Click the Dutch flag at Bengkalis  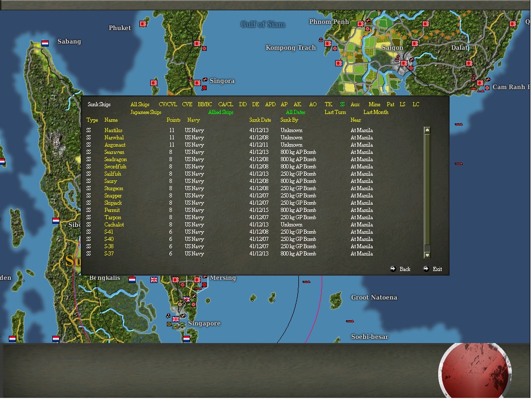pos(132,280)
